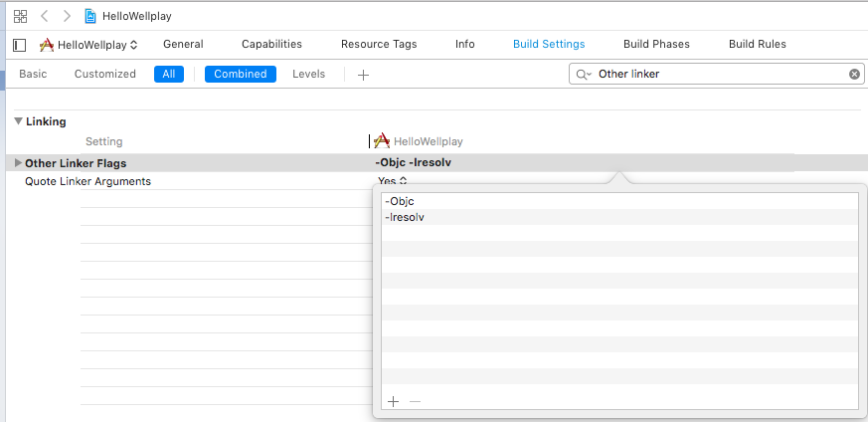Select the Basic filter option
Screen dimensions: 868x422
pyautogui.click(x=33, y=74)
